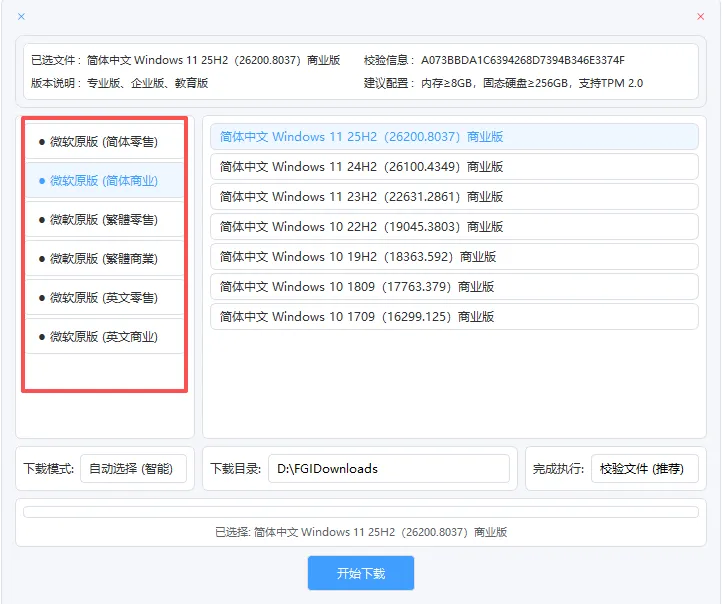Click the download progress bar
This screenshot has width=722, height=604.
click(x=361, y=512)
